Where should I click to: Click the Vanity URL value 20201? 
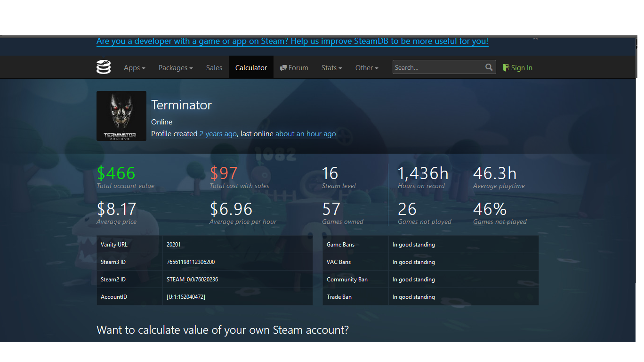174,245
